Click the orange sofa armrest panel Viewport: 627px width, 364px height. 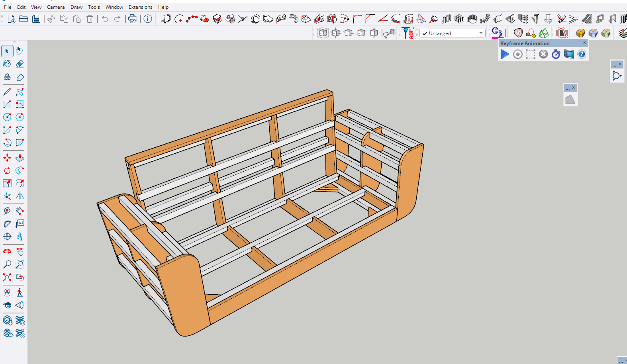pyautogui.click(x=185, y=295)
